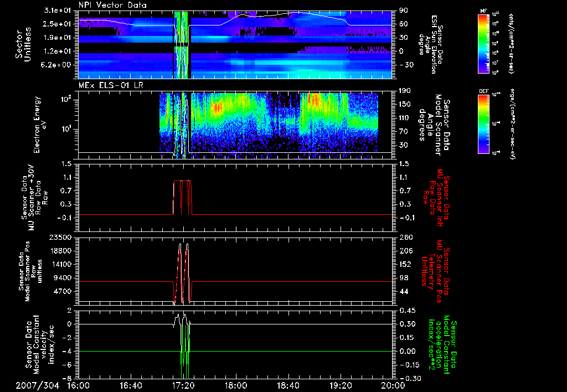Click the NF color scale bar

click(483, 43)
